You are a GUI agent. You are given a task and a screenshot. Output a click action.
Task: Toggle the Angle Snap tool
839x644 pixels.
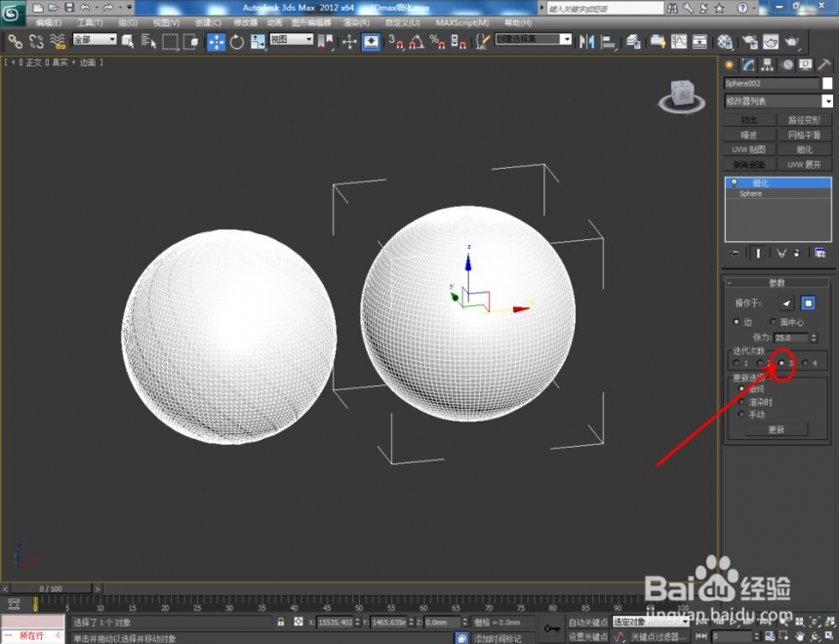(x=417, y=42)
